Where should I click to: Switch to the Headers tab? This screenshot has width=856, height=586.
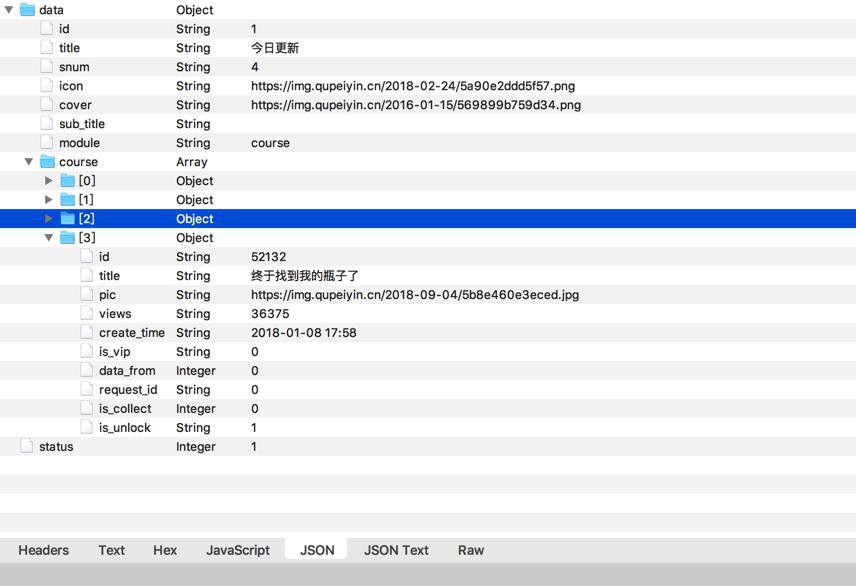click(x=44, y=550)
